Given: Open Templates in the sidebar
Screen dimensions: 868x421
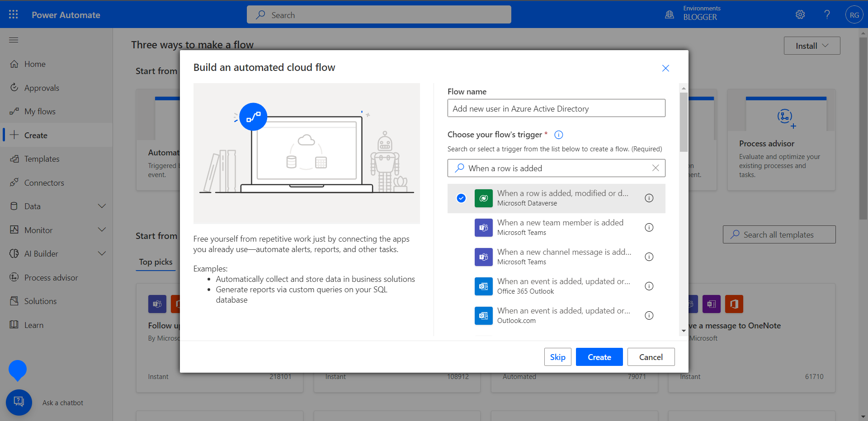Looking at the screenshot, I should 57,159.
